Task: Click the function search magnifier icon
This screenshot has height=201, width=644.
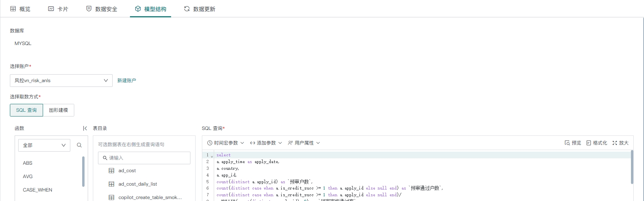Action: click(x=79, y=145)
